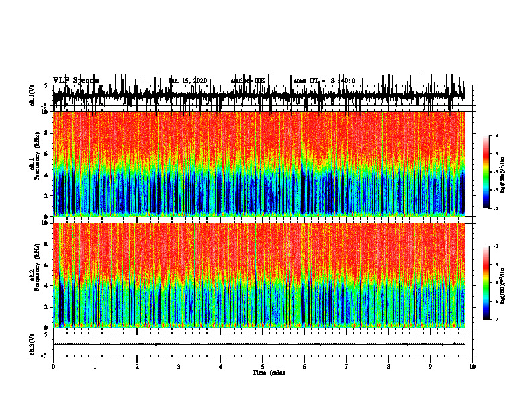Click the ch.2 spectrogram color scale bar
Screen dimensions: 532x411
coord(486,283)
